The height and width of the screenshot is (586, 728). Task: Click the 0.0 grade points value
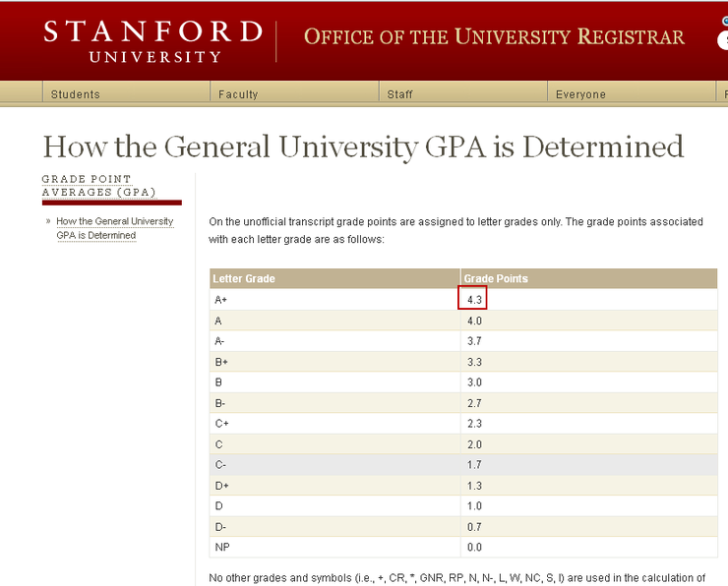pos(474,547)
